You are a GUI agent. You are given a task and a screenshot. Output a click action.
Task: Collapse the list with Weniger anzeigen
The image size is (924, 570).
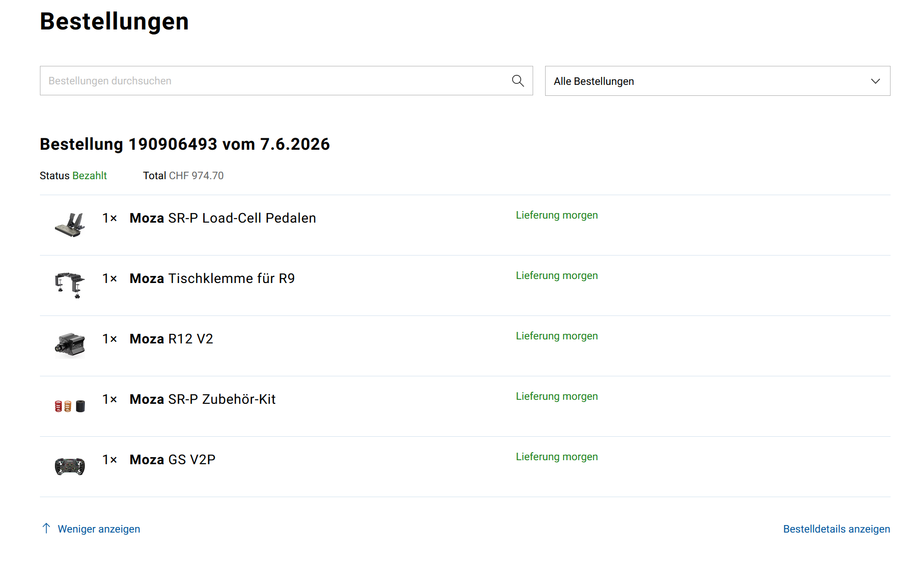[99, 529]
